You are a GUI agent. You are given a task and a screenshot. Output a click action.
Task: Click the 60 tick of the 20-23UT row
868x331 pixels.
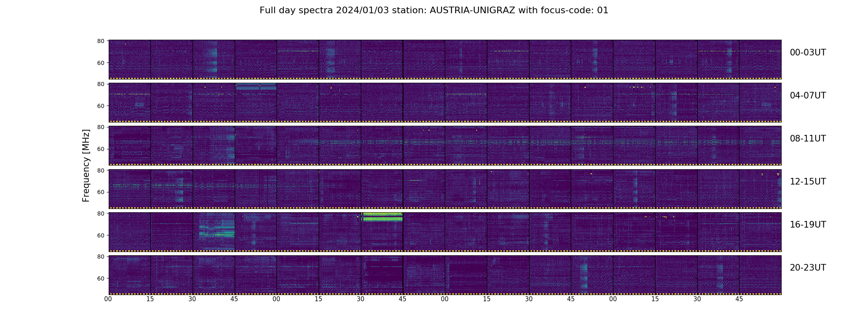point(100,278)
